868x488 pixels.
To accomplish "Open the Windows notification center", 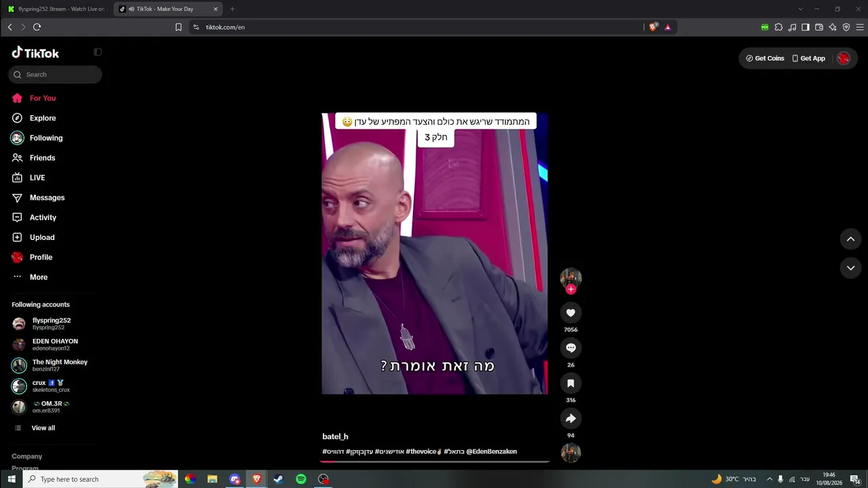I will pos(856,479).
